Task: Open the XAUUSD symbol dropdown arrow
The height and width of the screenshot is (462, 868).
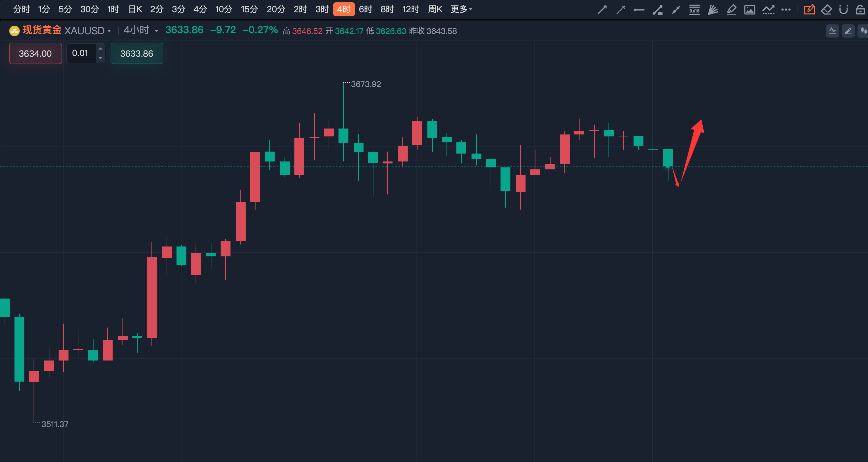Action: point(109,31)
